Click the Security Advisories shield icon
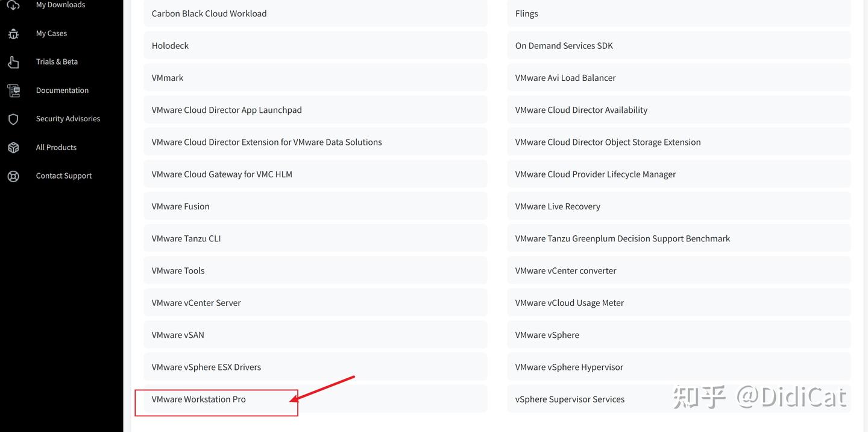The width and height of the screenshot is (868, 432). click(13, 119)
